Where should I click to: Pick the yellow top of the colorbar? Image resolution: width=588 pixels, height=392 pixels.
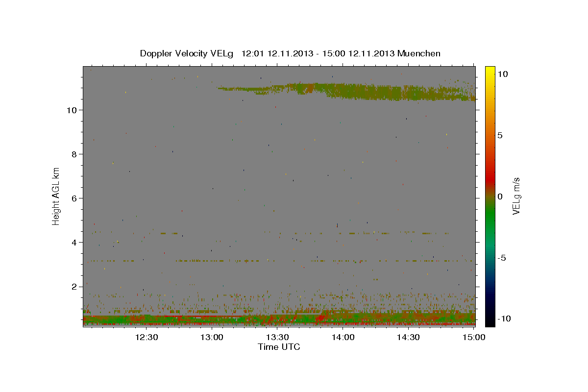coord(490,71)
